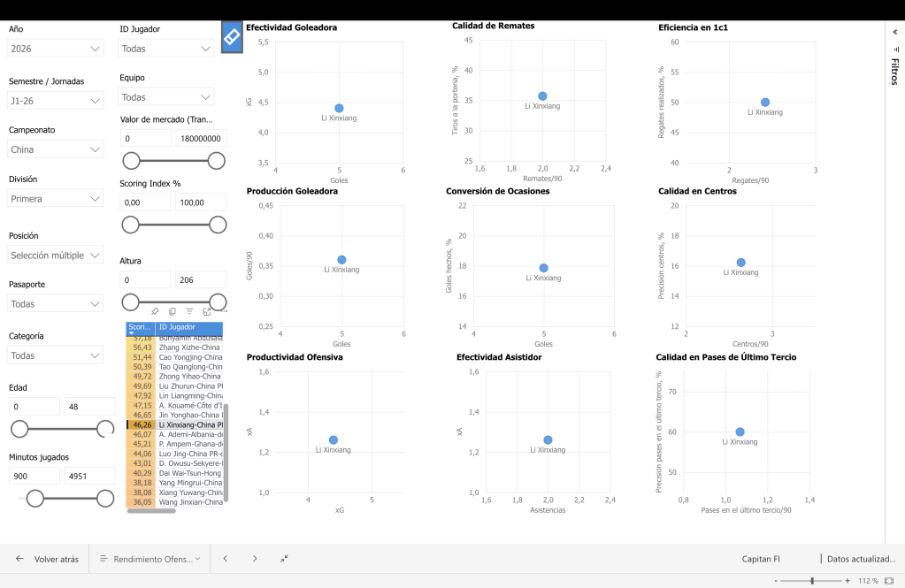Copy the player table visual

172,311
